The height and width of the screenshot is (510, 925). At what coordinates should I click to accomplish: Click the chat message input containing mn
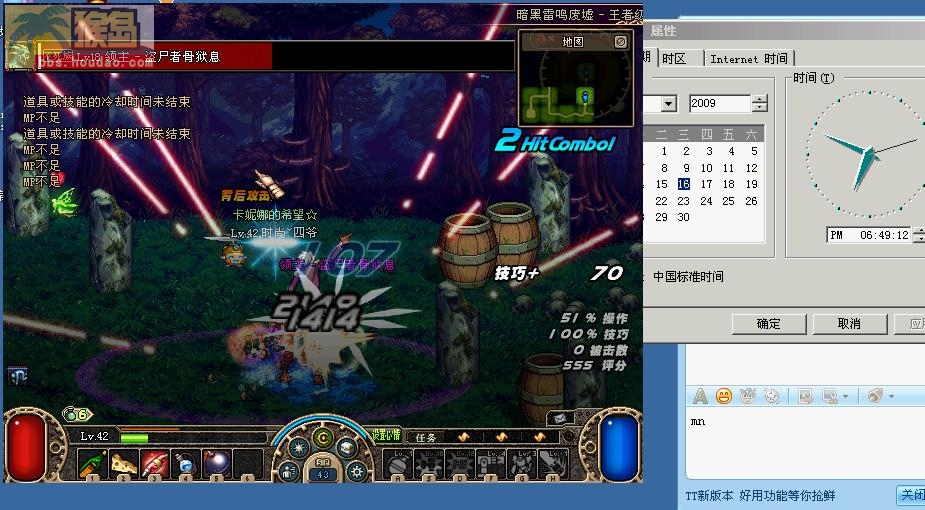805,443
